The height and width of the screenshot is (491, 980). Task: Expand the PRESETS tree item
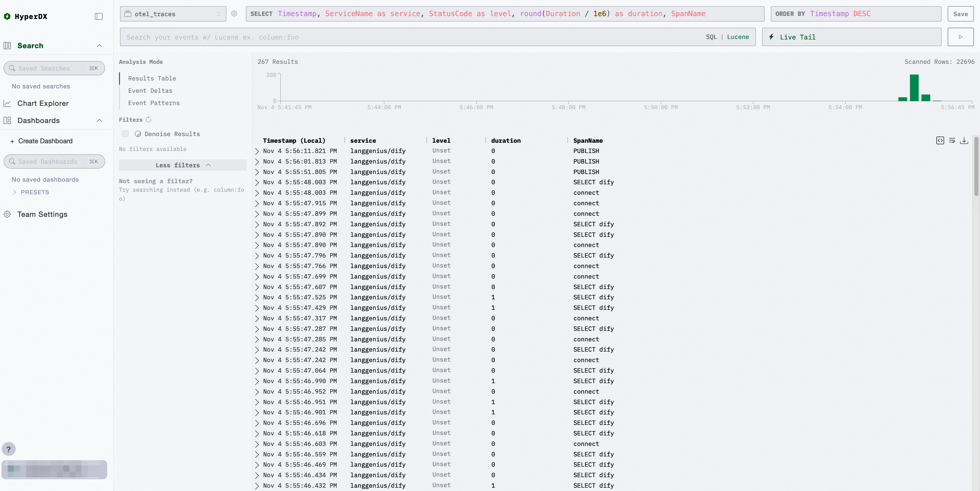pyautogui.click(x=35, y=192)
